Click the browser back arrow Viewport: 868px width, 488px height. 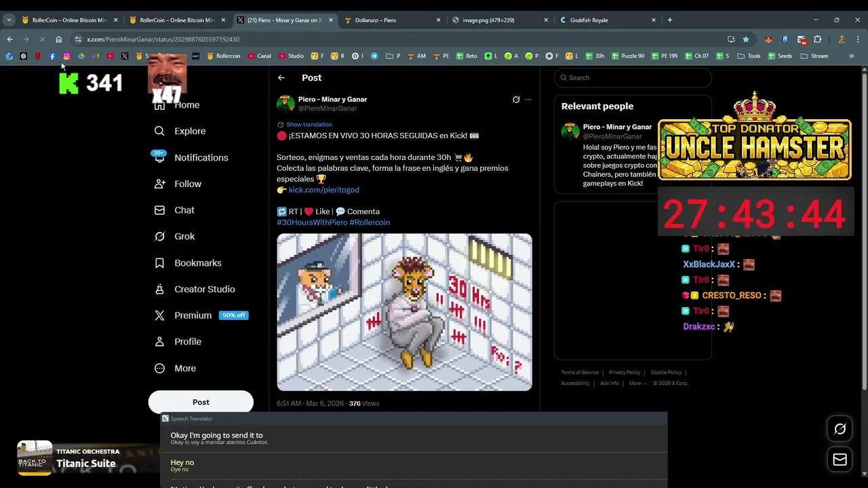point(9,39)
